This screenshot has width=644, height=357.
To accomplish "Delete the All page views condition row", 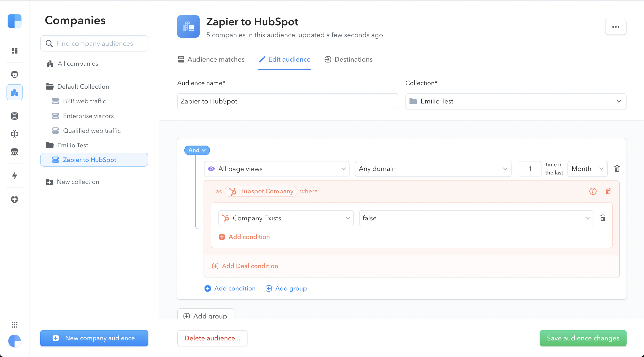I will point(617,169).
